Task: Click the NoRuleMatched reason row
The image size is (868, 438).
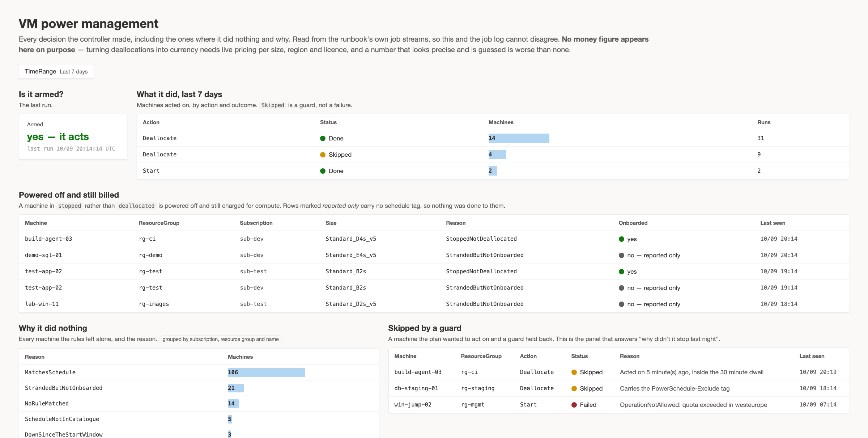Action: coord(199,404)
